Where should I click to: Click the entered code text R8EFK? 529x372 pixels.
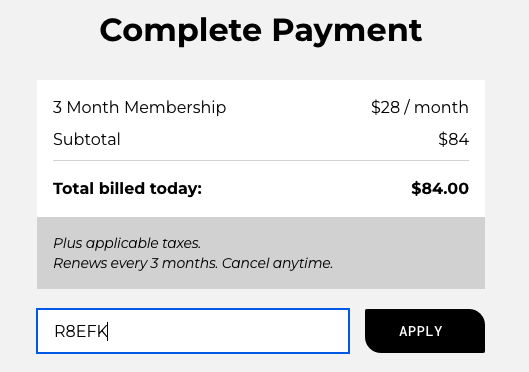[x=81, y=331]
